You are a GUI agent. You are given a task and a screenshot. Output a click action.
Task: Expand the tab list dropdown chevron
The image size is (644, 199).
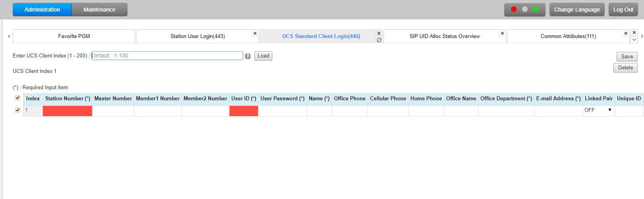pos(634,40)
